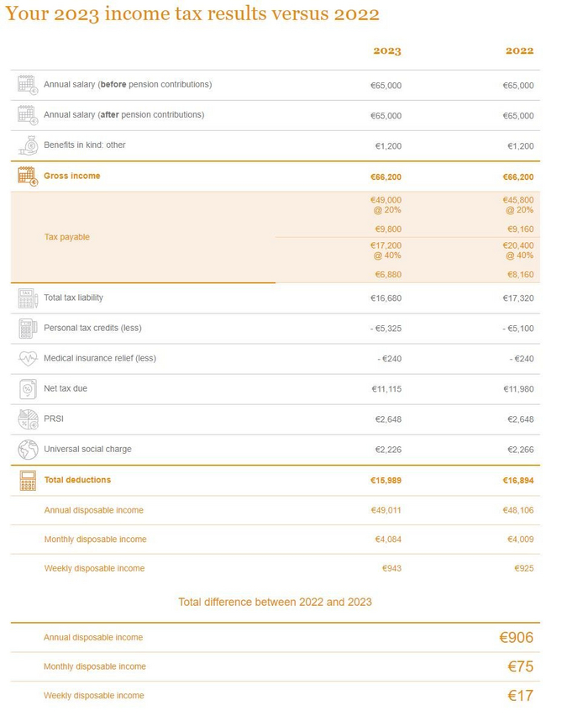Click the PRSI pie chart icon
The height and width of the screenshot is (716, 588).
pyautogui.click(x=27, y=419)
